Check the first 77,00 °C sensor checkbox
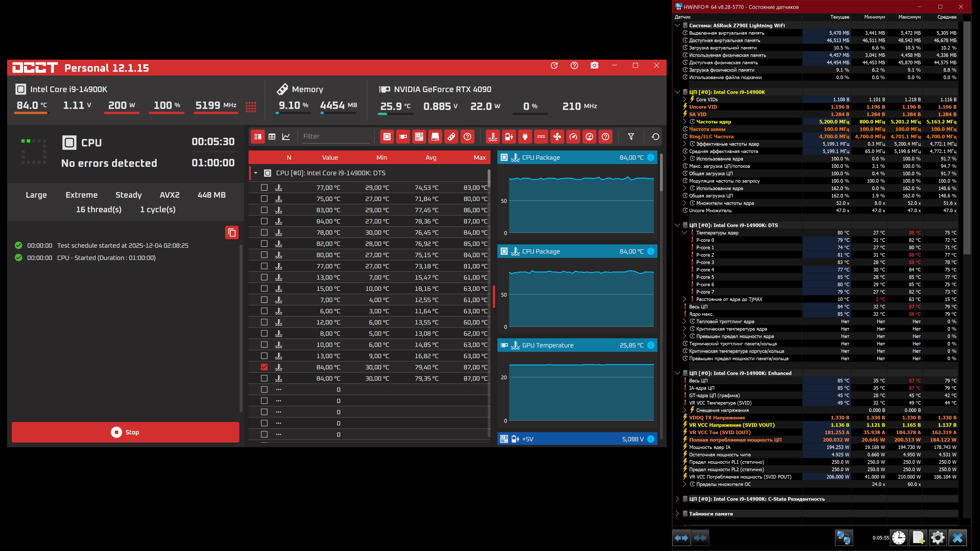 [264, 187]
